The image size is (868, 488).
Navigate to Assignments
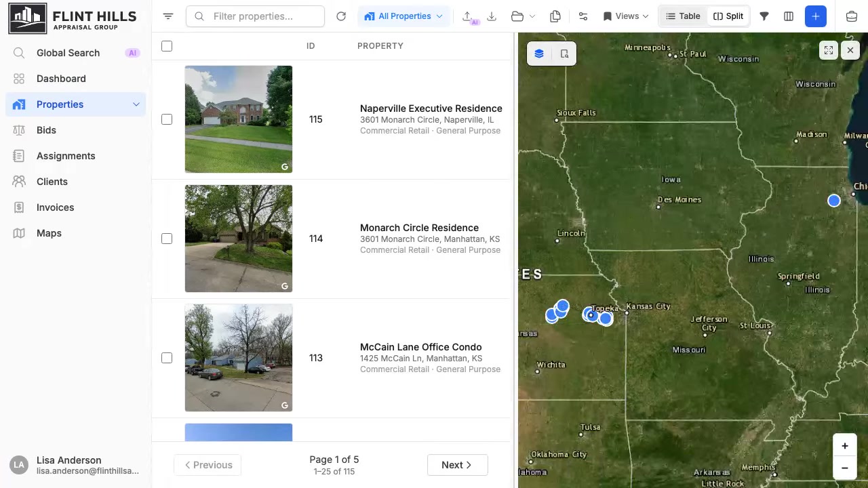click(x=76, y=156)
